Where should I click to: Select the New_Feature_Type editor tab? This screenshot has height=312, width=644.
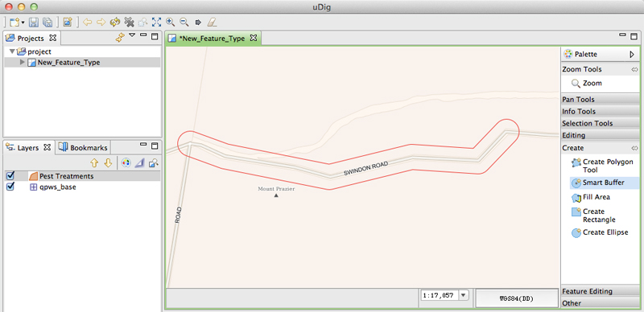(213, 39)
